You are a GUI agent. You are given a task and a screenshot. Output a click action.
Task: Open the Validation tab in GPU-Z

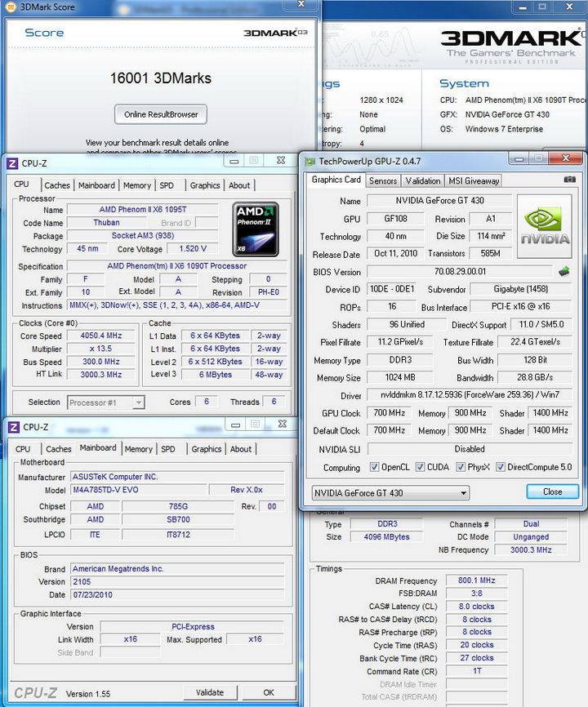[x=422, y=180]
